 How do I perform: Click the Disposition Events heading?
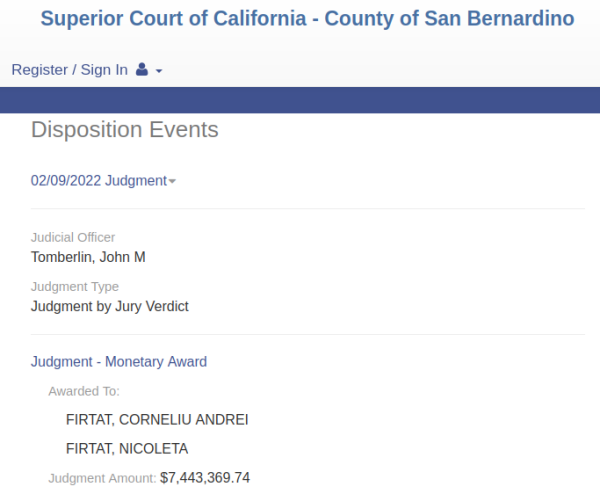coord(124,129)
